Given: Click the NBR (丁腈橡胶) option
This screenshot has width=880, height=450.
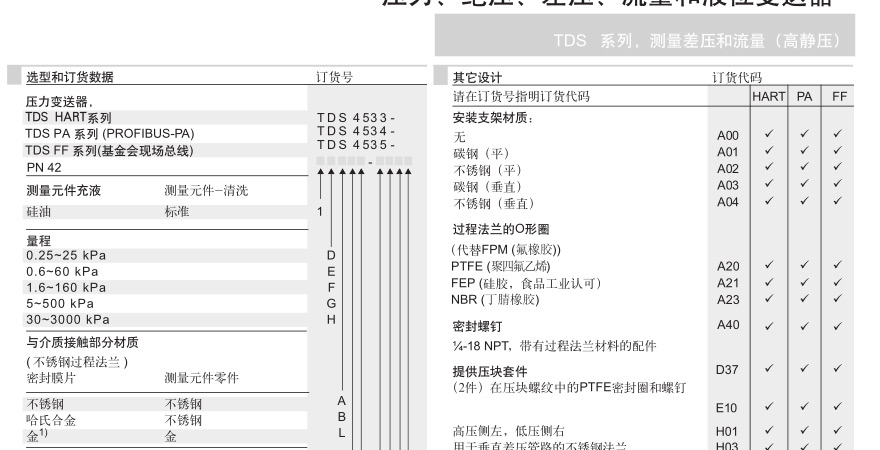Looking at the screenshot, I should (495, 300).
